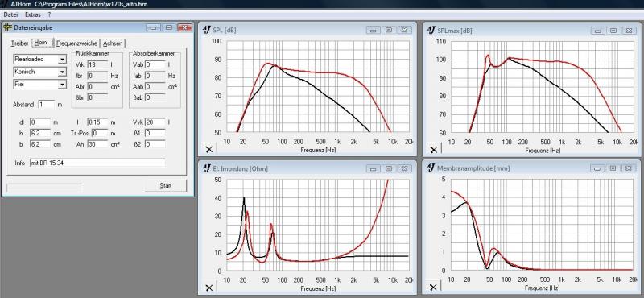Viewport: 644px width, 298px height.
Task: Switch to the Frequenzweiche tab
Action: click(x=77, y=43)
